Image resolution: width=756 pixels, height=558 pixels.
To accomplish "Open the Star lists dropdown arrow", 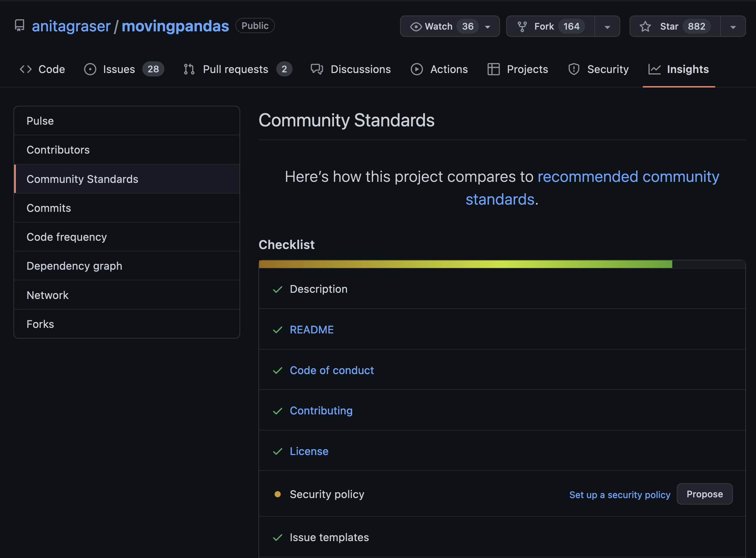I will pyautogui.click(x=733, y=27).
